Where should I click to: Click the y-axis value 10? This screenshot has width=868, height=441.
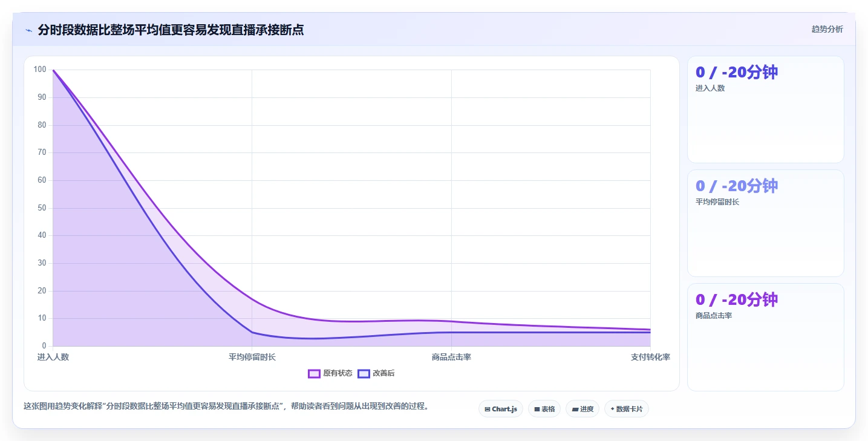[42, 318]
